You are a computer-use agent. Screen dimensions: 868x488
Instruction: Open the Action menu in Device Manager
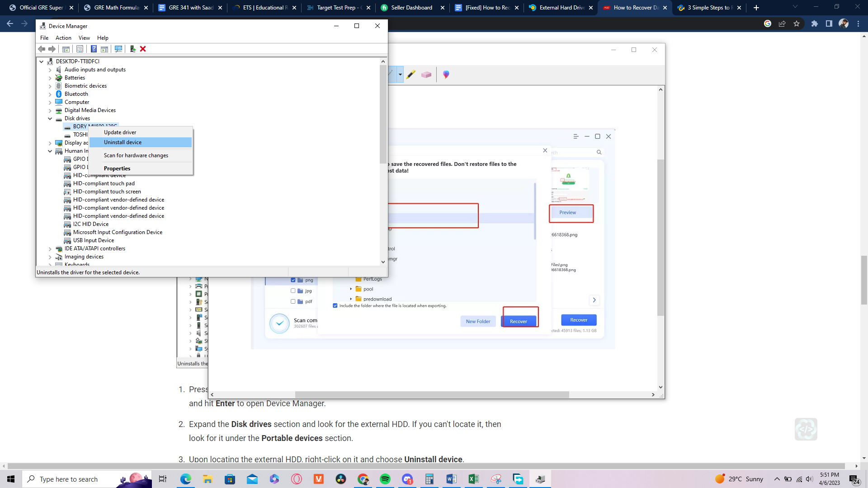click(x=63, y=38)
